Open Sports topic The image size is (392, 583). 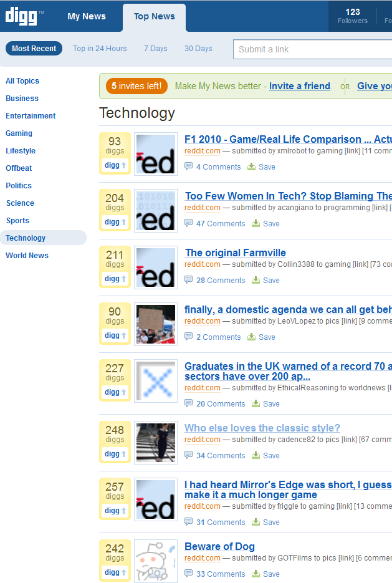pyautogui.click(x=17, y=221)
